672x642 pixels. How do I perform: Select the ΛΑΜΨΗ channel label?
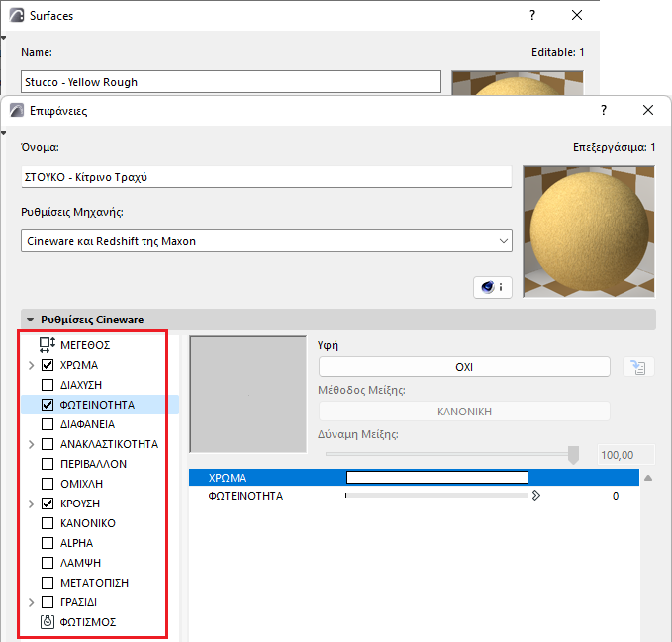(x=80, y=563)
